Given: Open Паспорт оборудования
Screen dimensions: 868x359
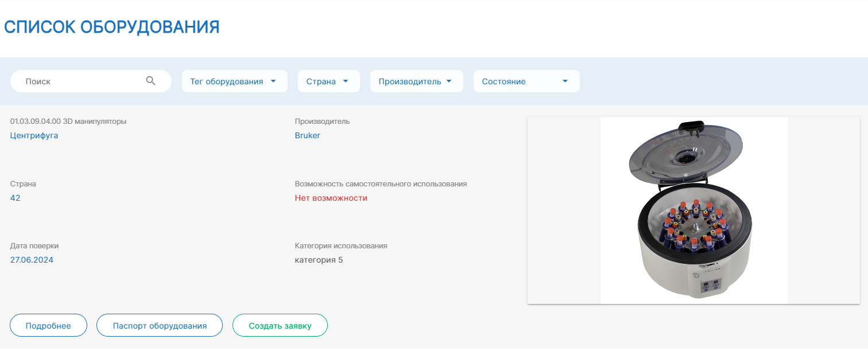Looking at the screenshot, I should click(x=160, y=326).
